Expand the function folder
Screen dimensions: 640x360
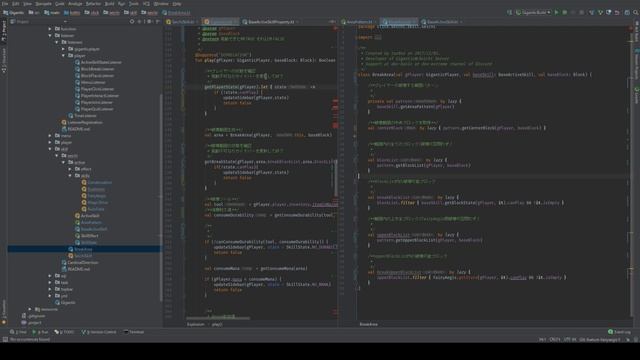pos(50,29)
